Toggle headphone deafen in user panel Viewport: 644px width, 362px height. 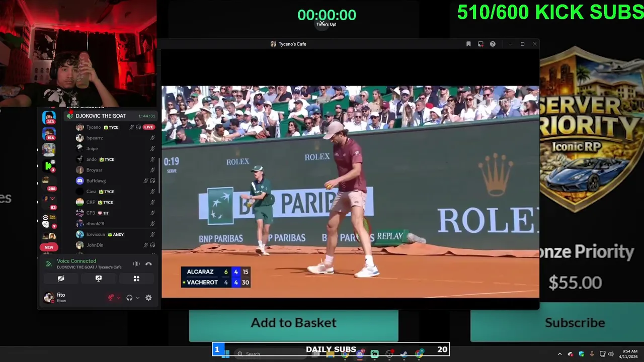[129, 298]
